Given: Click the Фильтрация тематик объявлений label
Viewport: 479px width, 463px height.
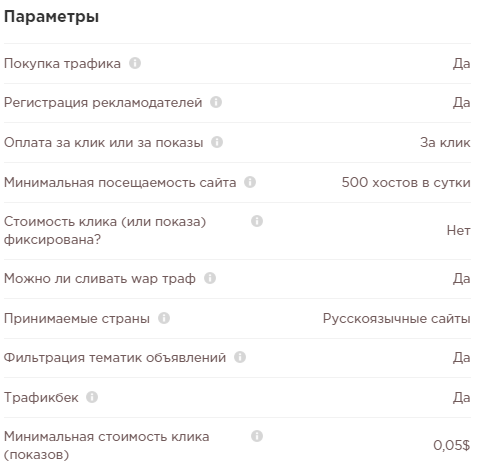Looking at the screenshot, I should 115,358.
